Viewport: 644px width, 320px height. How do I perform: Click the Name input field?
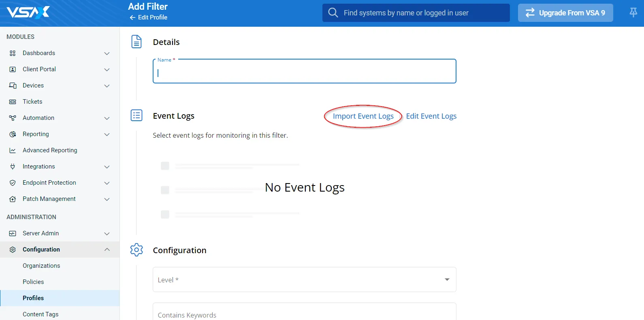coord(305,73)
